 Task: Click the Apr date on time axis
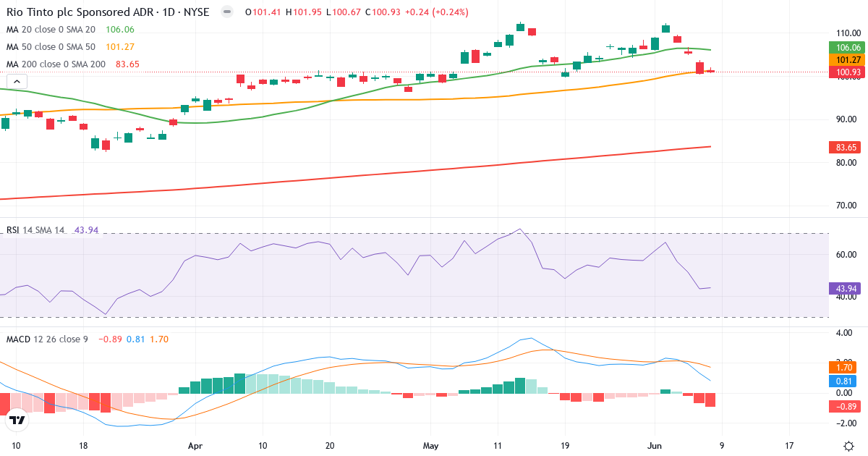195,446
